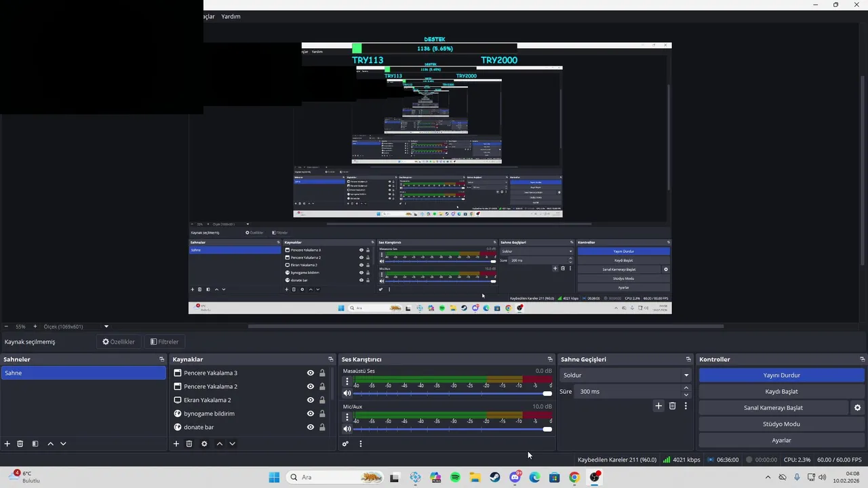The height and width of the screenshot is (488, 868).
Task: Open source properties gear in Kaynaklar
Action: [x=204, y=444]
